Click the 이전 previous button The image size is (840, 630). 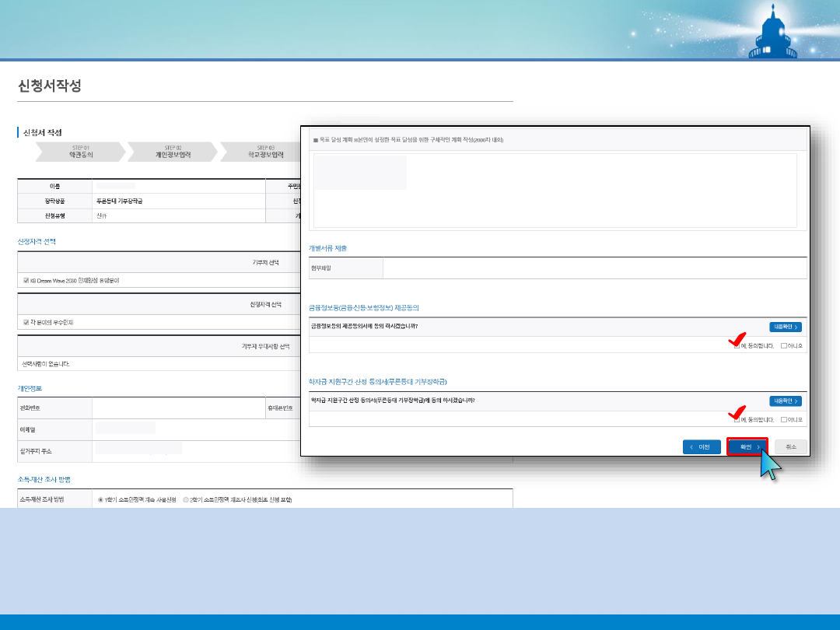coord(702,447)
